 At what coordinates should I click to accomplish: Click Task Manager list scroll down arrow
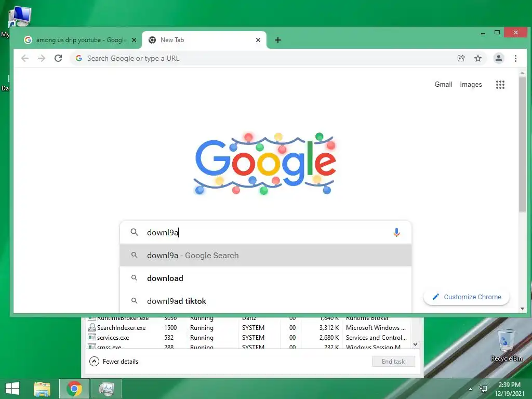tap(415, 344)
